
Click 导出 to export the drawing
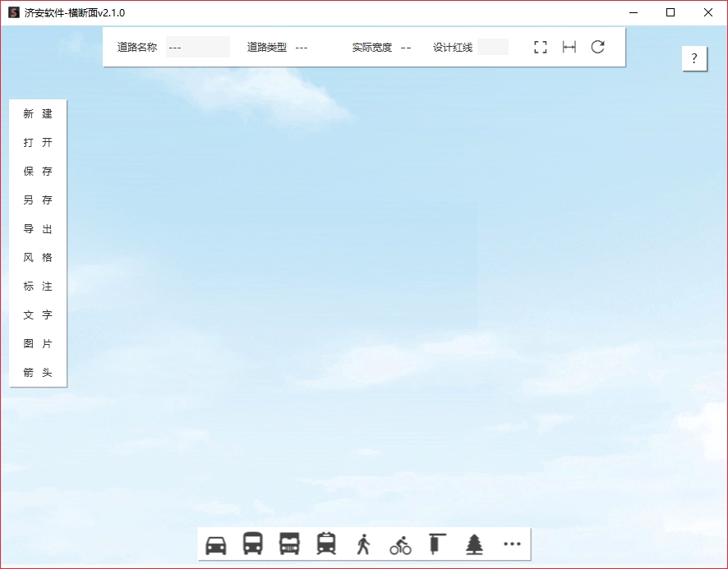(x=38, y=229)
